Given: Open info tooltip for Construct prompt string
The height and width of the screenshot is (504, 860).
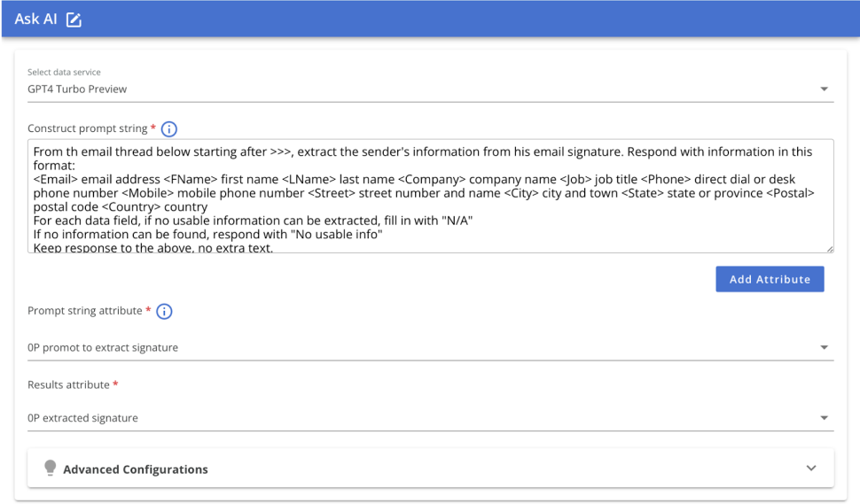Looking at the screenshot, I should pyautogui.click(x=169, y=129).
